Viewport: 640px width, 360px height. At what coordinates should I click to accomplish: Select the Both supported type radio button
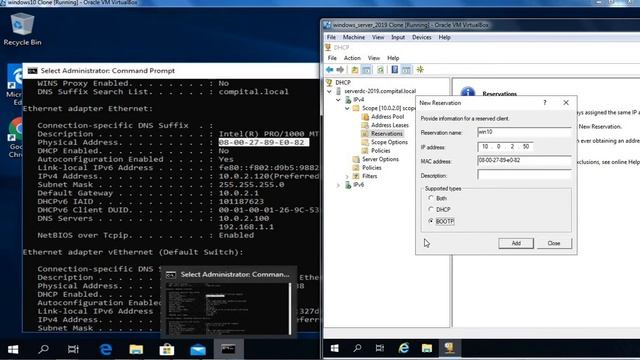click(431, 198)
